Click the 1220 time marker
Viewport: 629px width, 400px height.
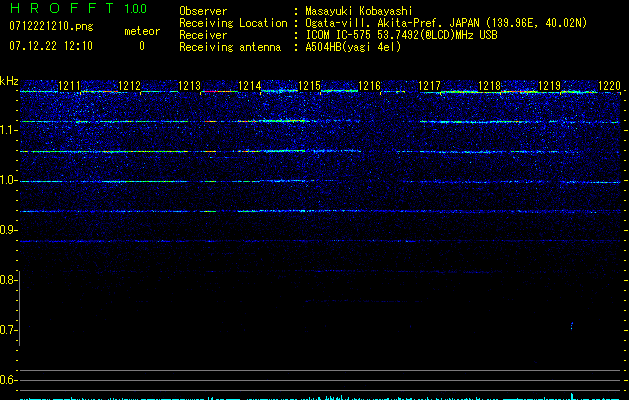click(610, 86)
